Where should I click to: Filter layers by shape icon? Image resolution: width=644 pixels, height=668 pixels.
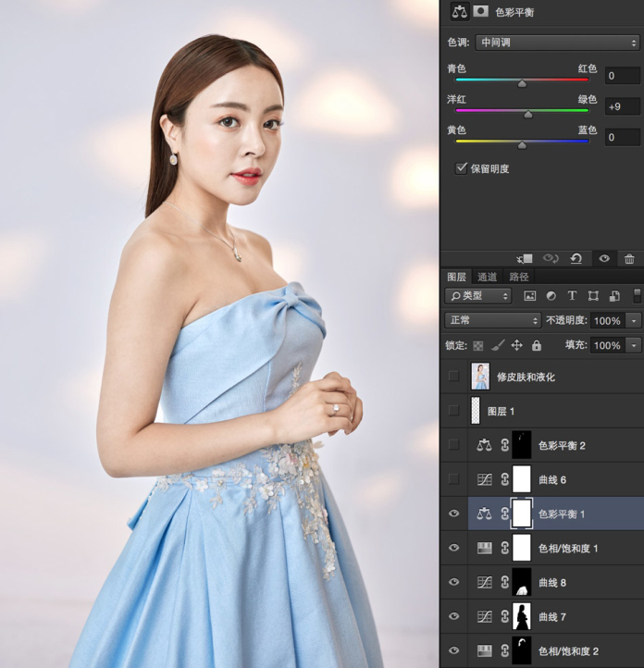point(593,296)
